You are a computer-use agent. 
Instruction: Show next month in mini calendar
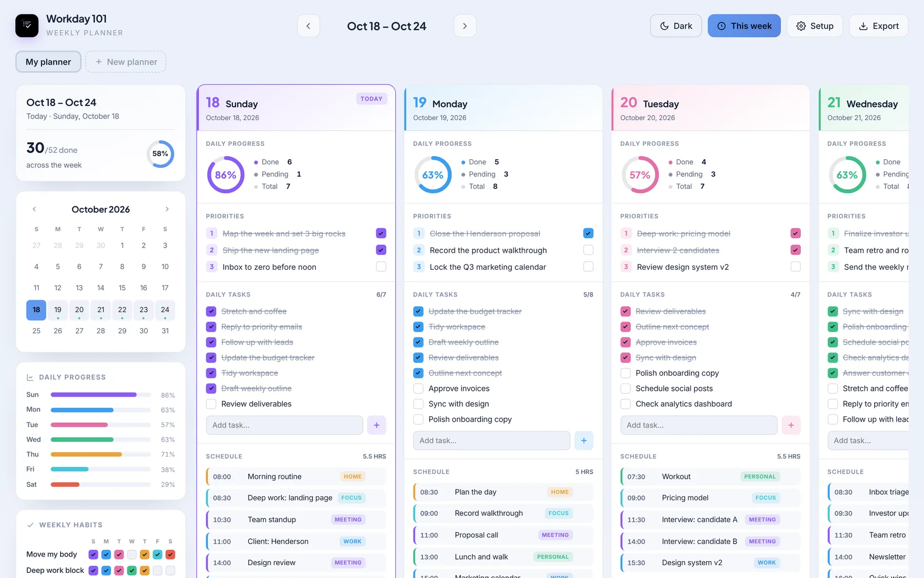coord(167,209)
